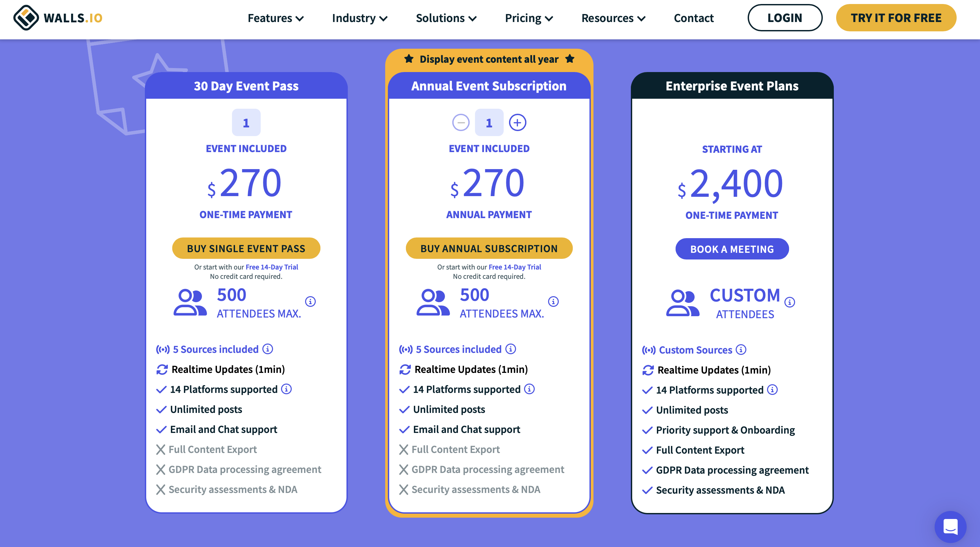
Task: Click the info icon beside 5 Sources included
Action: (267, 349)
